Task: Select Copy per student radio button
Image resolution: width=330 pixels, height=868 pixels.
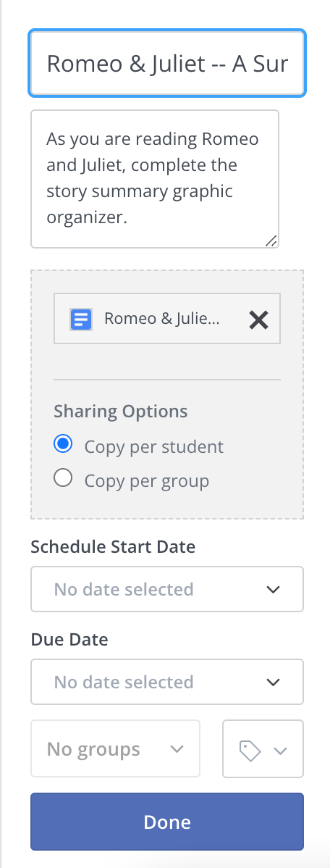Action: coord(63,444)
